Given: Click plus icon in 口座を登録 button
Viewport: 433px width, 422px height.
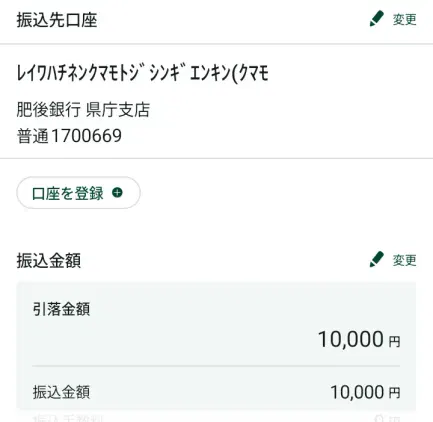Looking at the screenshot, I should [x=117, y=193].
